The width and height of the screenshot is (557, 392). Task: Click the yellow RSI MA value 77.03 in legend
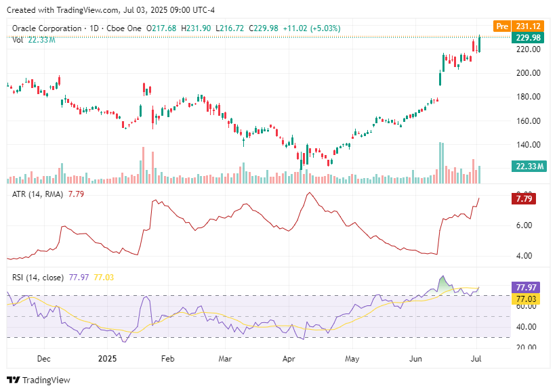coord(104,278)
